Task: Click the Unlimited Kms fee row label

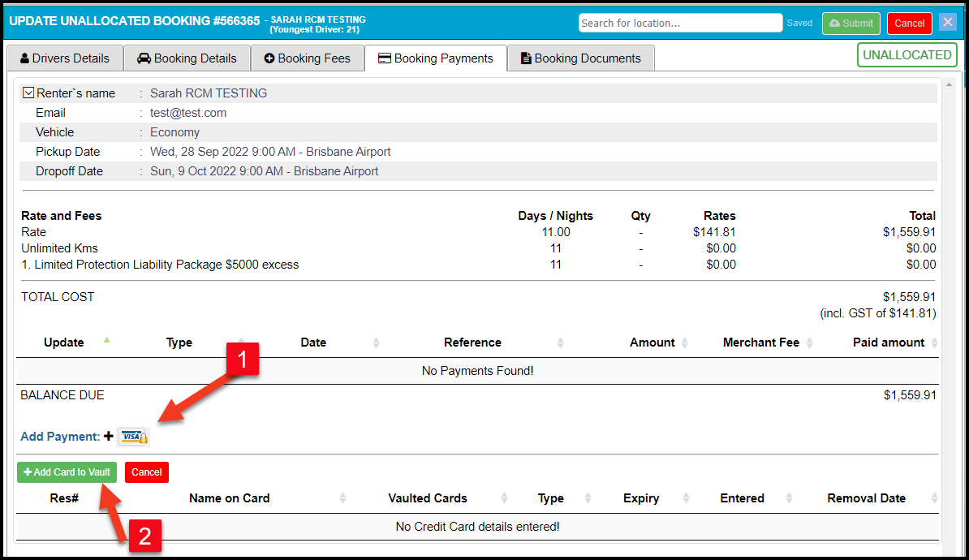Action: [59, 248]
